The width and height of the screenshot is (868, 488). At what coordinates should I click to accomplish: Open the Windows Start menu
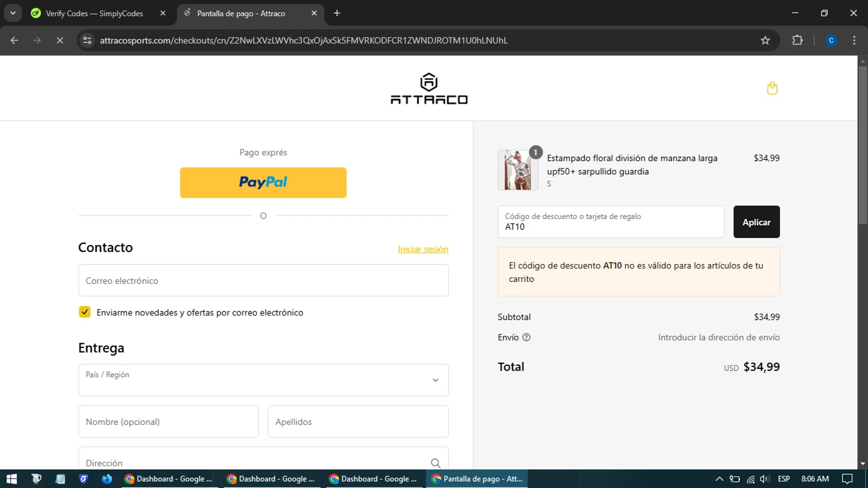[12, 479]
